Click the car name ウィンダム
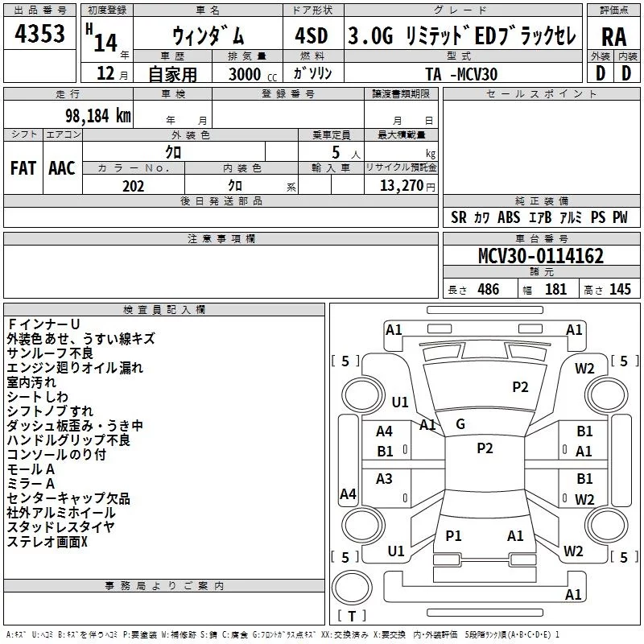Screen dimensions: 644x644 tap(208, 36)
